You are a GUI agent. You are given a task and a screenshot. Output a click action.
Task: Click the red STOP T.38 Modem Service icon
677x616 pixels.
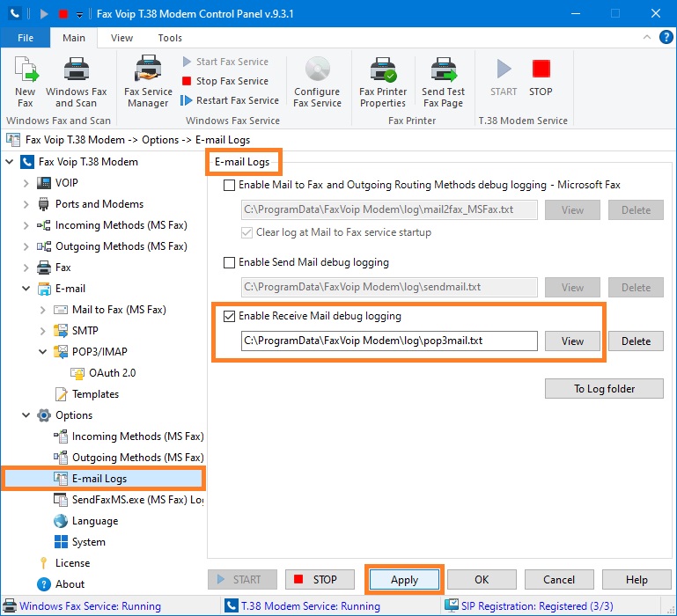pos(541,77)
